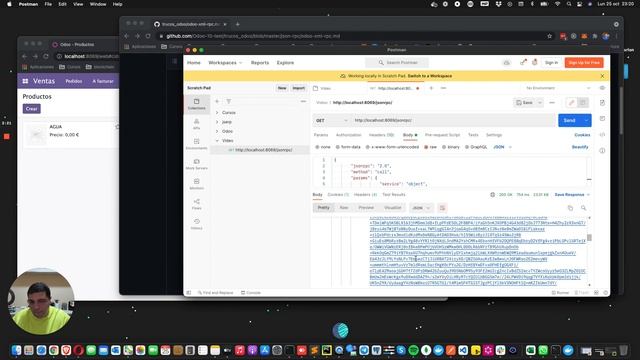Open the Save options dropdown arrow
Screen dimensions: 640x360
point(540,102)
